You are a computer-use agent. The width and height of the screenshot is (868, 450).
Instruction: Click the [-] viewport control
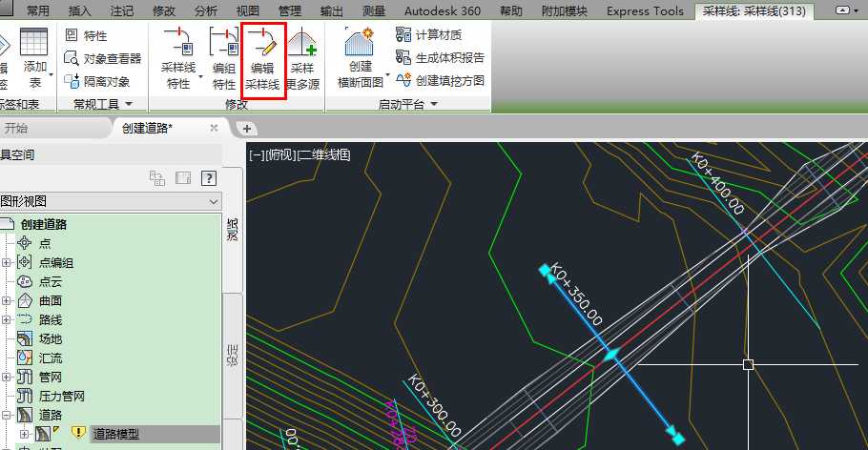tap(257, 155)
